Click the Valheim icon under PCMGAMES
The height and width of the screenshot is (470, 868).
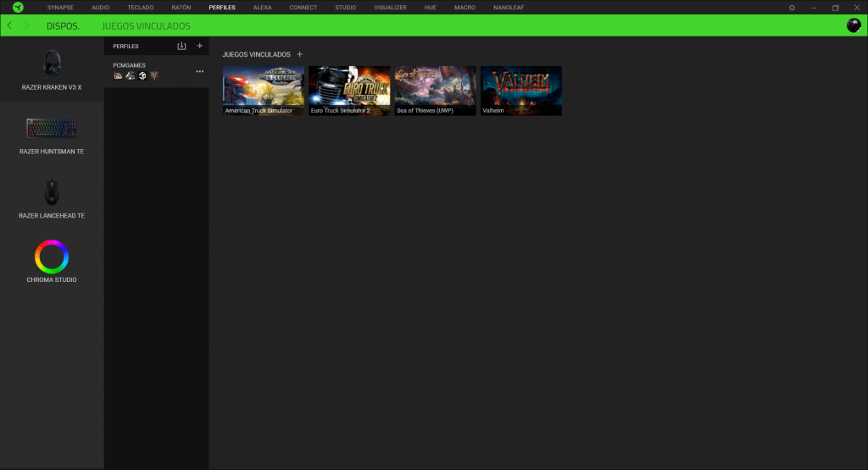click(x=154, y=75)
